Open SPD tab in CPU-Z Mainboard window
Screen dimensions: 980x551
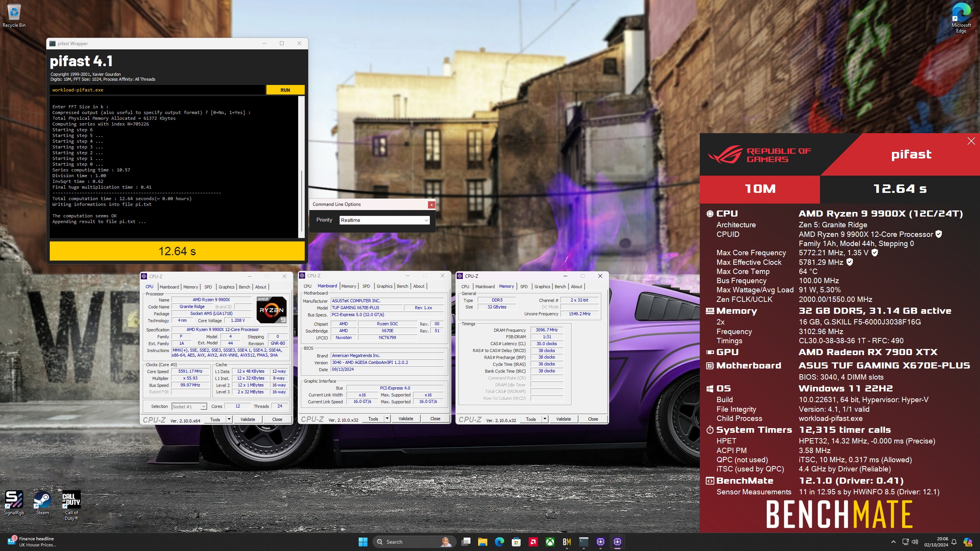(x=366, y=286)
